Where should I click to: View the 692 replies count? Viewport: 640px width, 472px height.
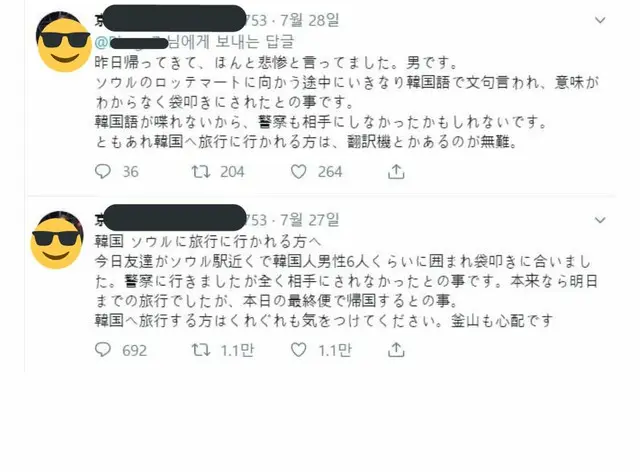(x=134, y=350)
